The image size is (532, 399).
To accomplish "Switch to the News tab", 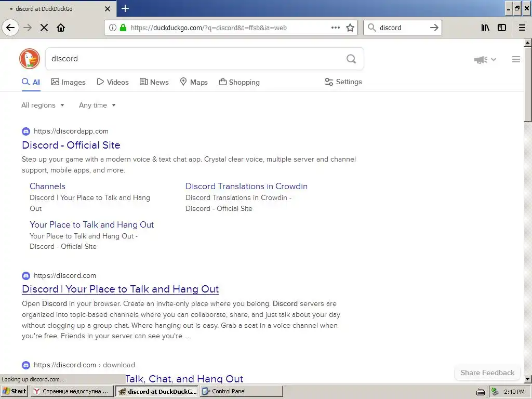I will tap(154, 82).
